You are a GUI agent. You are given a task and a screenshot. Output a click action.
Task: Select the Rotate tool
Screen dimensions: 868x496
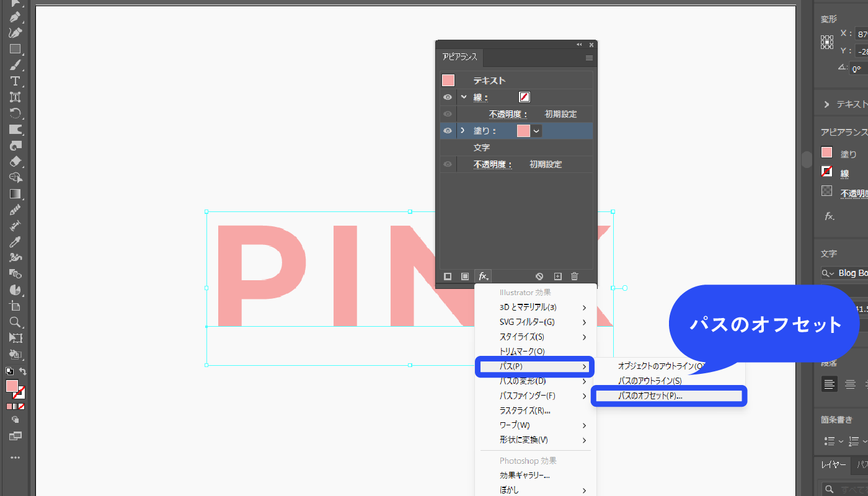coord(15,113)
